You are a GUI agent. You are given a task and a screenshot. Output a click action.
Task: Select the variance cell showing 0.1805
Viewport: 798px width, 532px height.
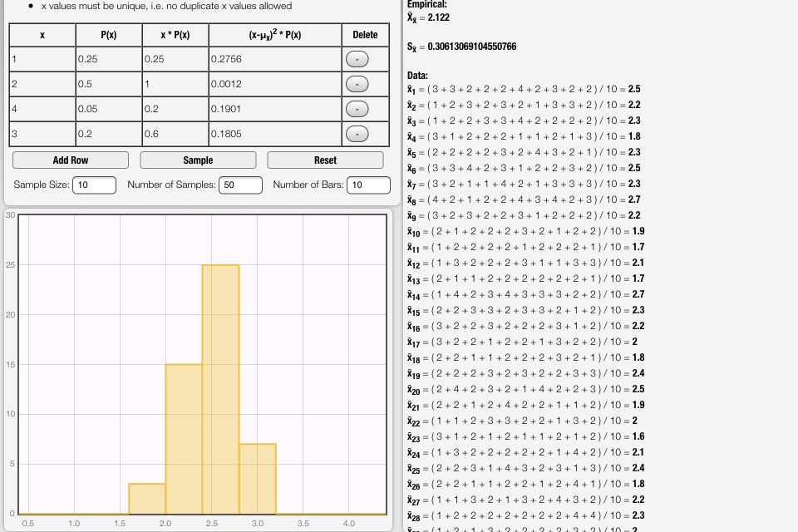click(x=275, y=134)
